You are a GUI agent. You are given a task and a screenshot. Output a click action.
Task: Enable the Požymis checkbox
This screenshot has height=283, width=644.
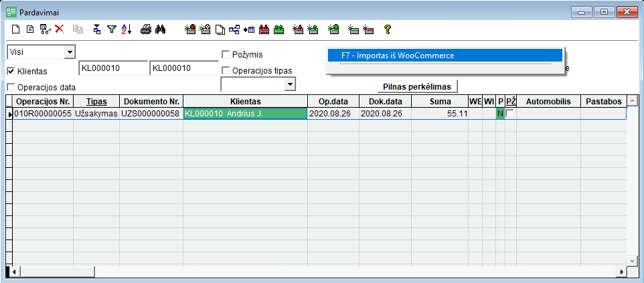(x=226, y=54)
